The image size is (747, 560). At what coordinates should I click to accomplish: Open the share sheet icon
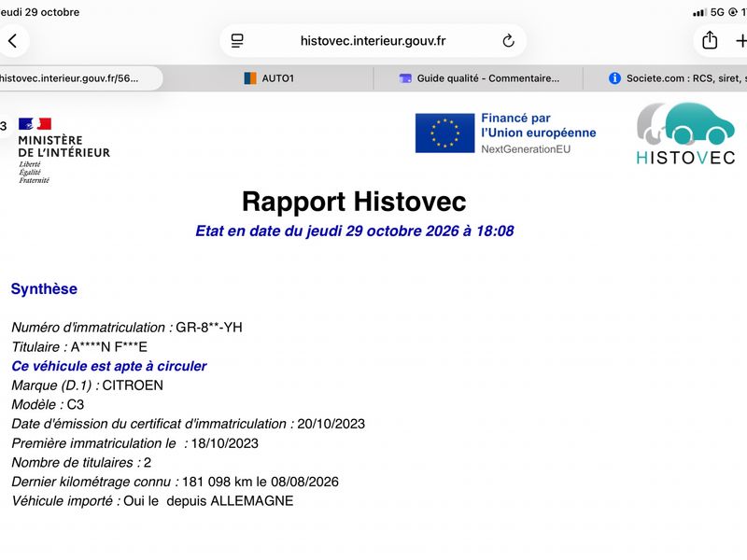coord(710,40)
